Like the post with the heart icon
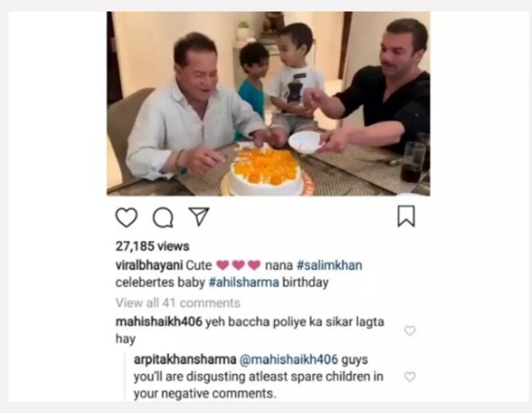Screen dimensions: 532x413 coord(127,217)
